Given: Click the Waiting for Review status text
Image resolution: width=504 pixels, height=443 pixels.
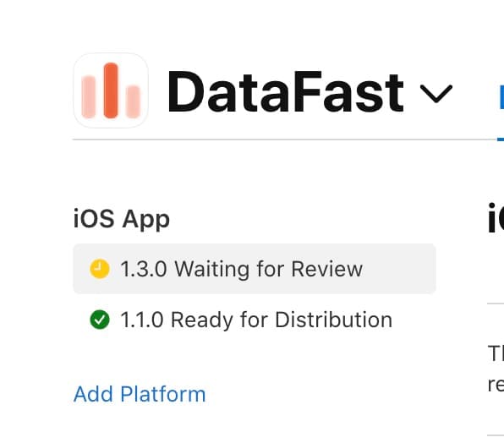Looking at the screenshot, I should (269, 269).
